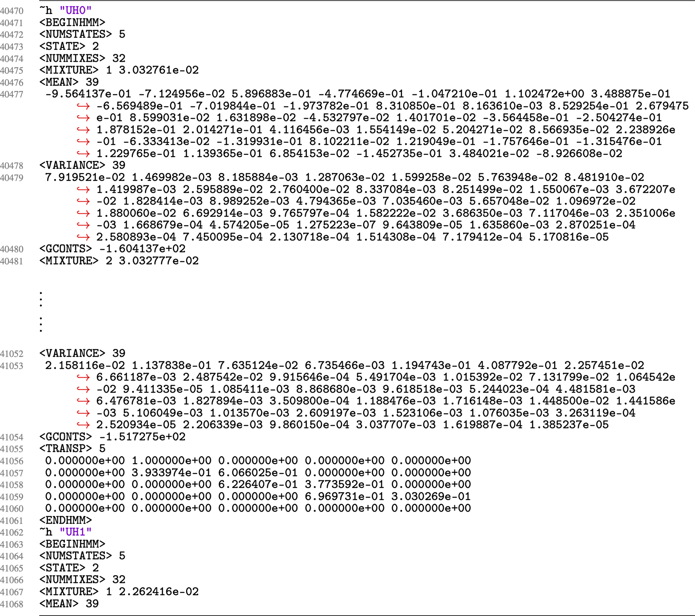
Task: Click the wrap arrow before -6.569489e-01
Action: [x=83, y=106]
